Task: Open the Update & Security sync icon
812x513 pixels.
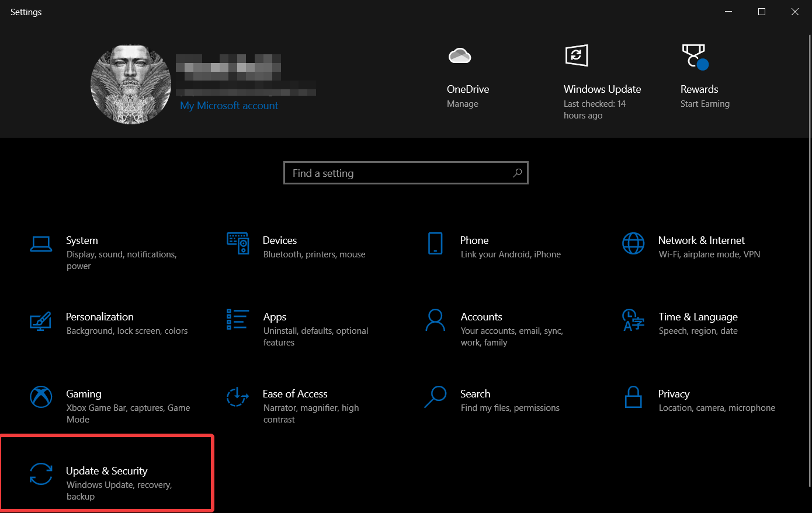Action: 41,474
